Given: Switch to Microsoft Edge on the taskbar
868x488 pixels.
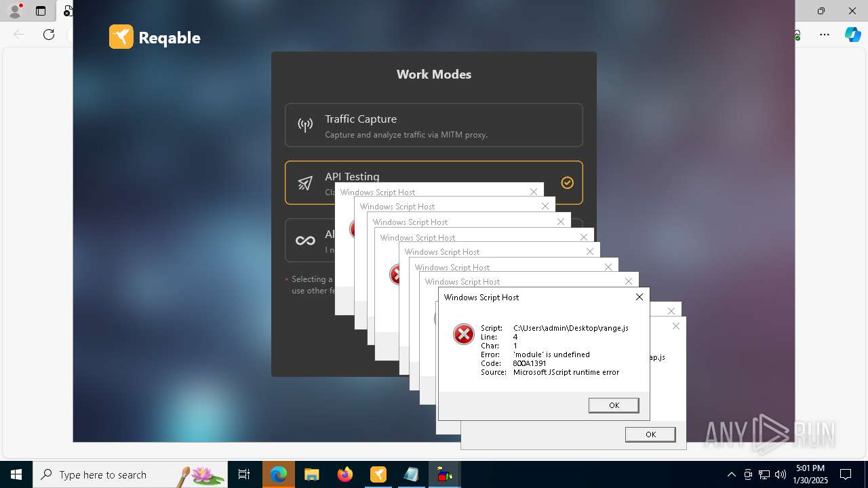Looking at the screenshot, I should pyautogui.click(x=279, y=474).
